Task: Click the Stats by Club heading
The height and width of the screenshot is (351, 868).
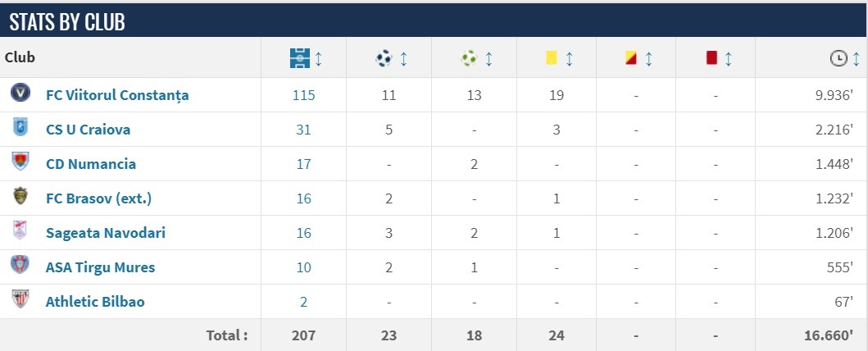Action: (67, 22)
